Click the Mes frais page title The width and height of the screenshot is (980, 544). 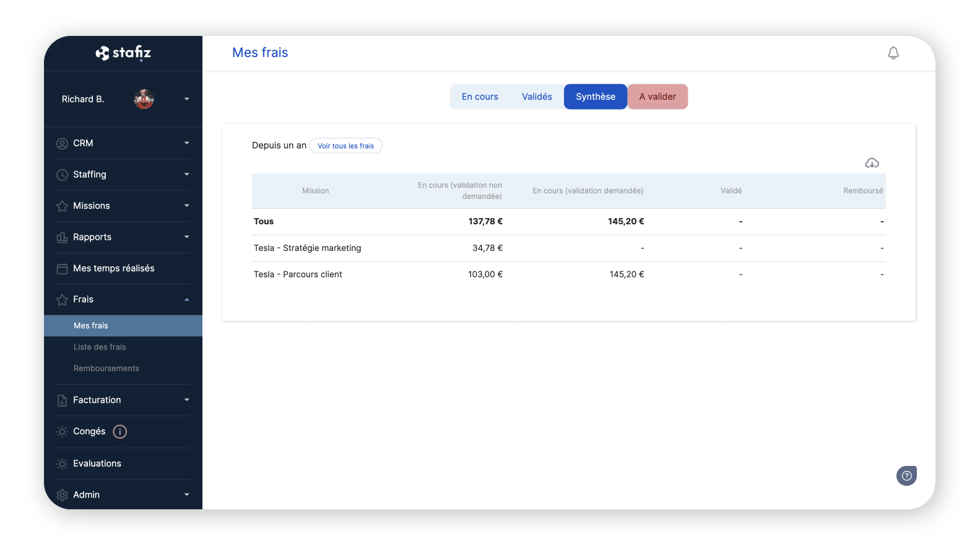coord(260,53)
